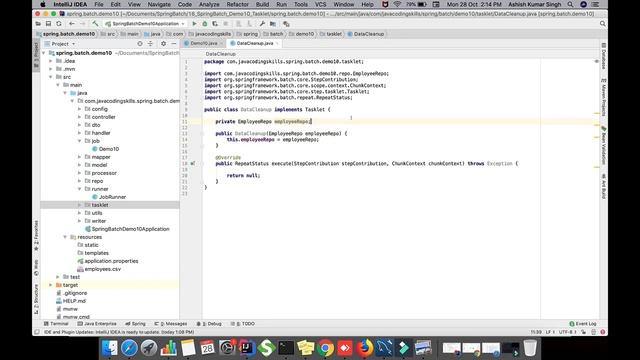The width and height of the screenshot is (640, 360).
Task: Open the Analyze menu
Action: (209, 4)
